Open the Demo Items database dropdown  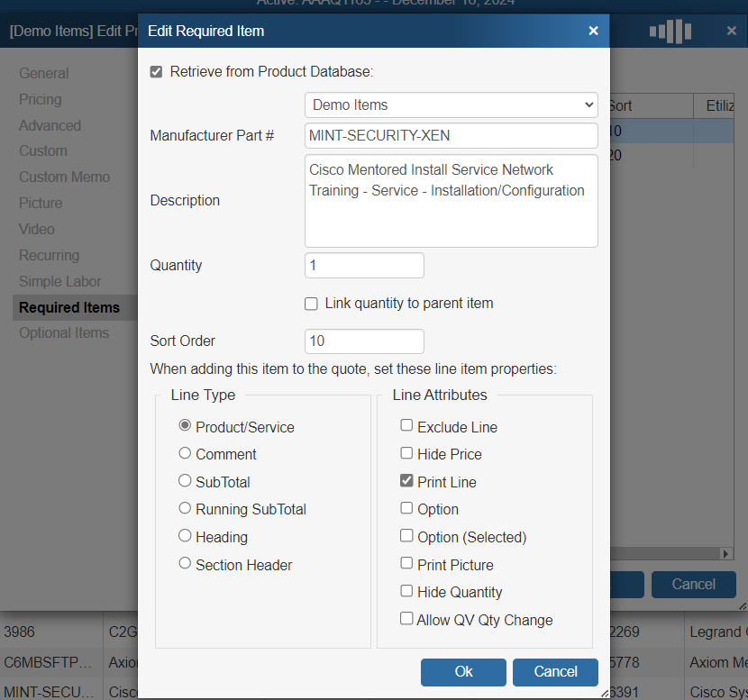pyautogui.click(x=451, y=105)
